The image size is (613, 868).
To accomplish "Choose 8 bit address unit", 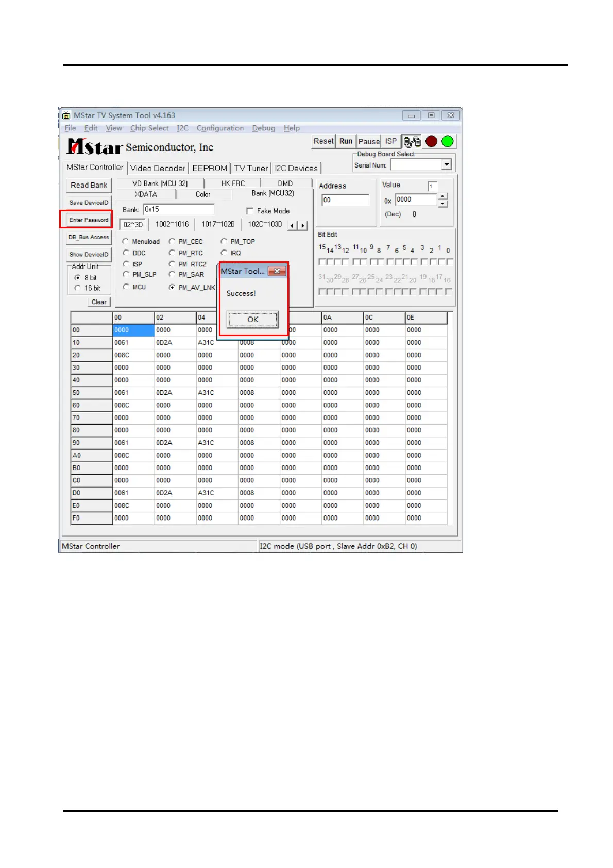I will pyautogui.click(x=77, y=277).
